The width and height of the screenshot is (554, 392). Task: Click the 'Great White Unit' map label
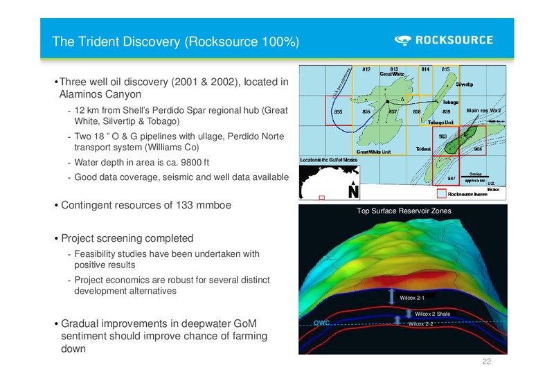[373, 152]
